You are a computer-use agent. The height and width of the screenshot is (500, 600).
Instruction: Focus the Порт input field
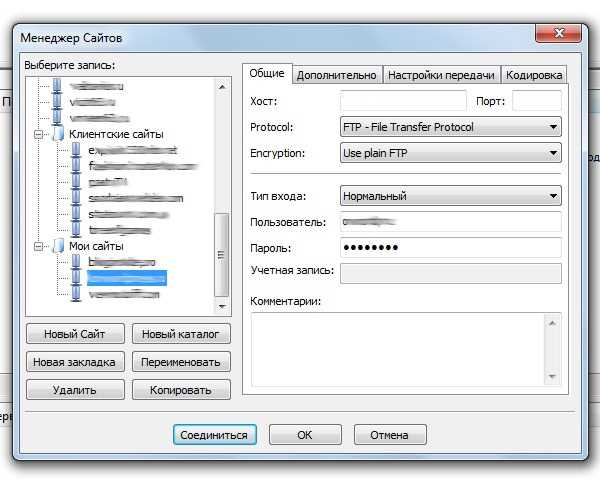(537, 101)
